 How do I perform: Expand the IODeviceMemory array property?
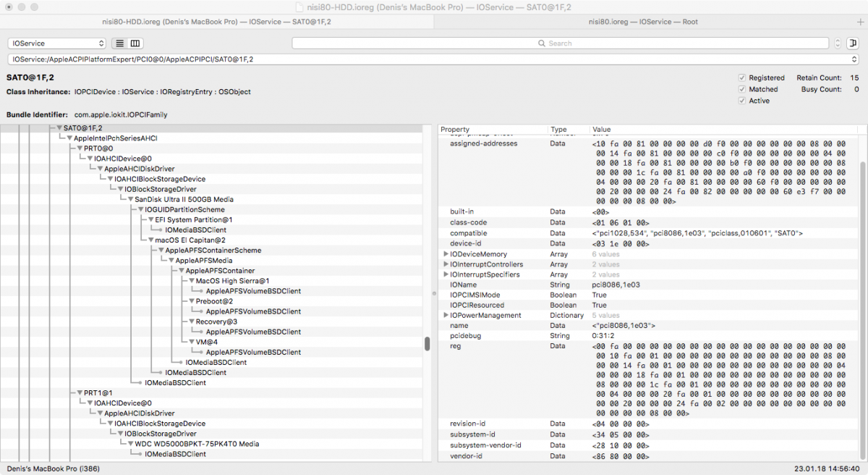pos(446,254)
